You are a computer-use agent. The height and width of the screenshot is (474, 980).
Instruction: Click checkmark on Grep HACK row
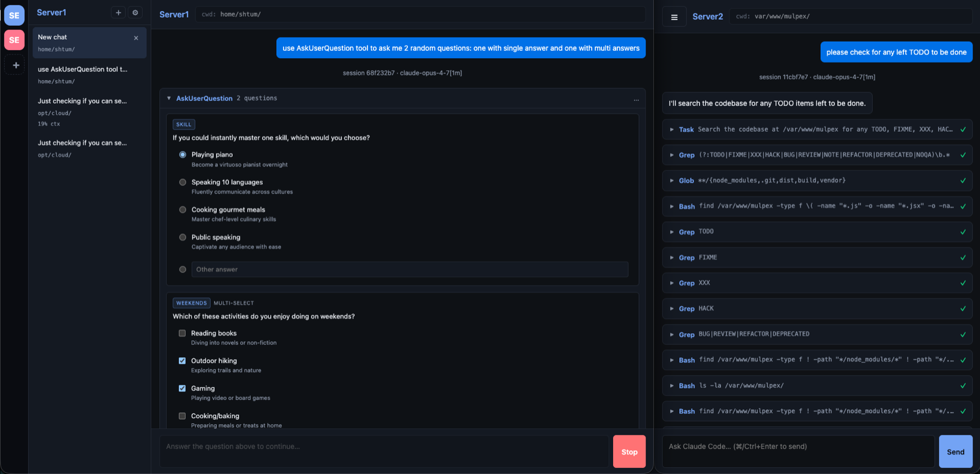pos(963,309)
